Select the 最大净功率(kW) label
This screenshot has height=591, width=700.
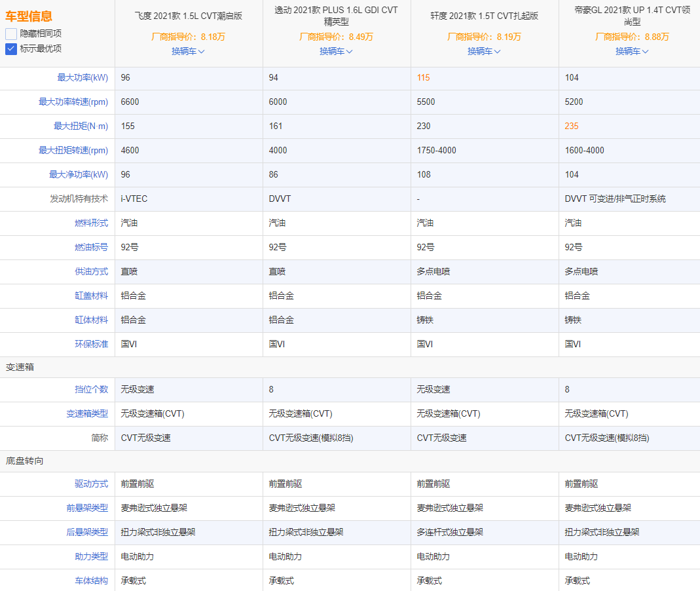(79, 175)
